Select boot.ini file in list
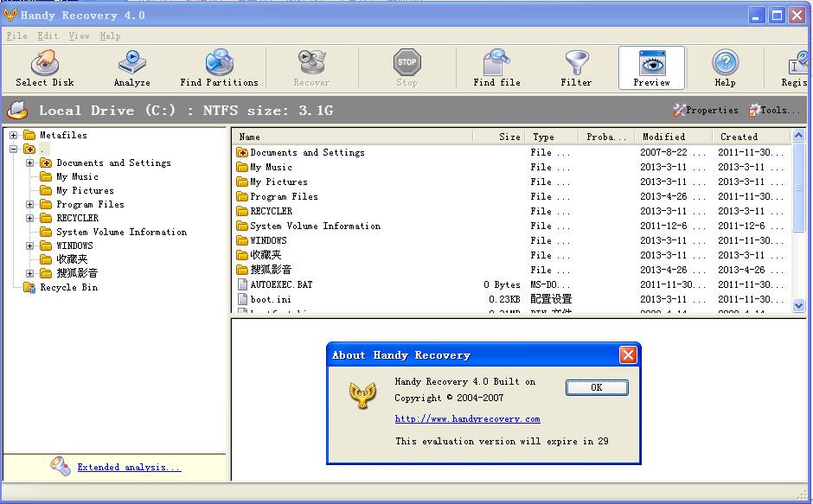This screenshot has height=504, width=813. [511, 299]
